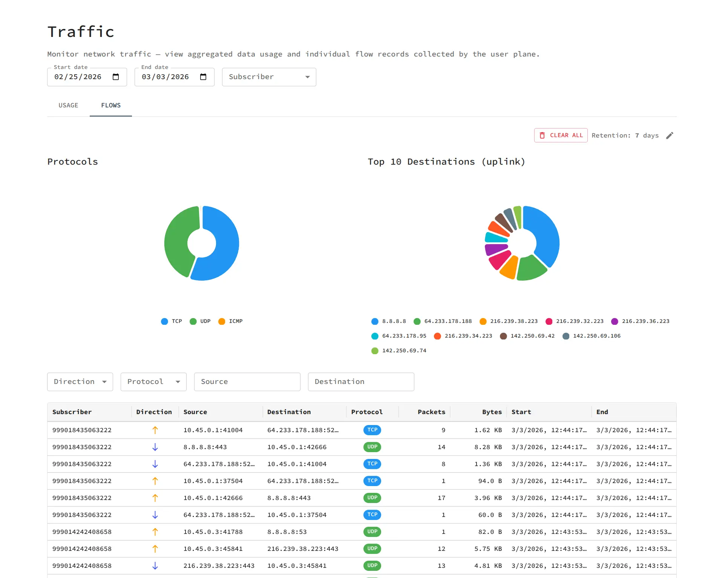Click the Source filter input field

(x=247, y=382)
